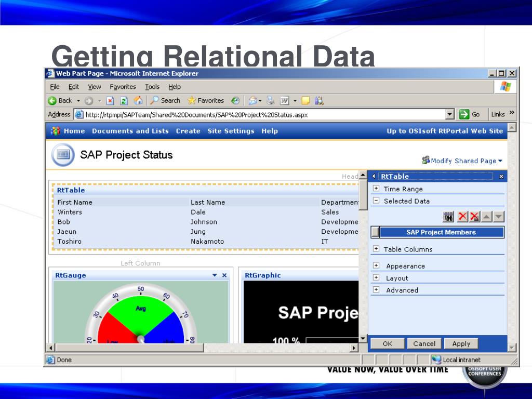Click the left arrow in RtTable pane header
The image size is (532, 399).
click(x=374, y=176)
